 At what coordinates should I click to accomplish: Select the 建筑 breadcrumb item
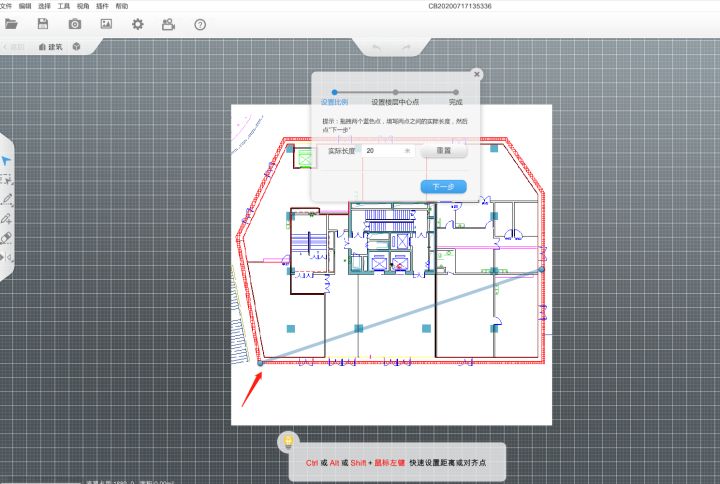click(x=51, y=47)
